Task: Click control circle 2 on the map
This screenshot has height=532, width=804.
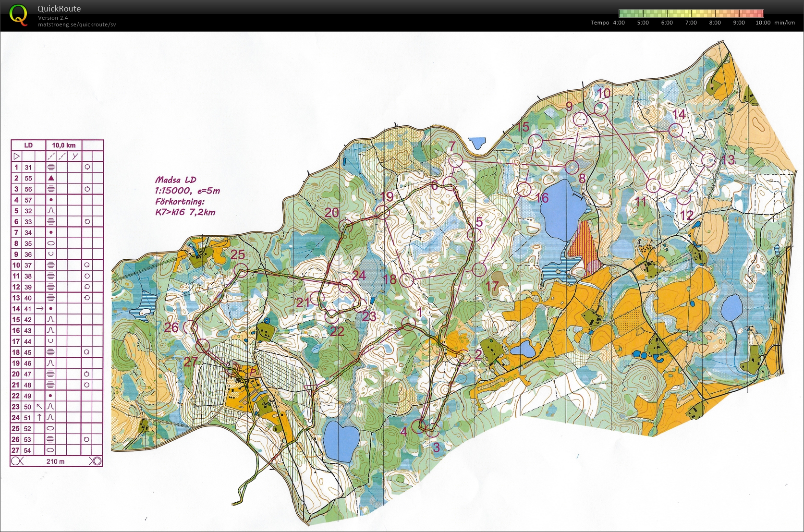Action: click(x=464, y=357)
